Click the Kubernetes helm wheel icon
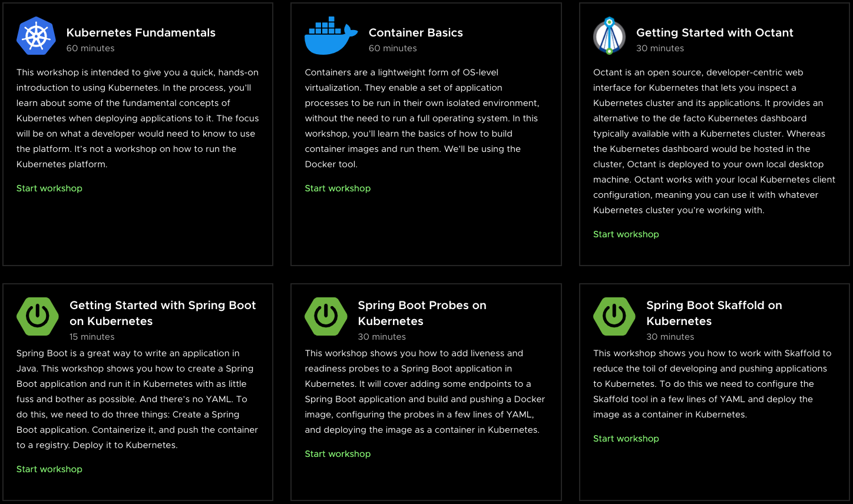This screenshot has height=504, width=853. [x=36, y=36]
